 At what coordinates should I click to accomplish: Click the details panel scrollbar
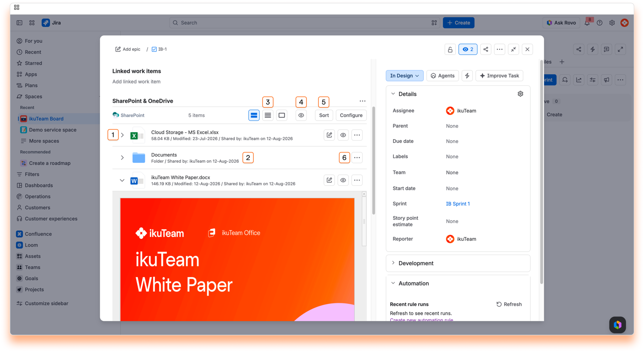tap(541, 172)
